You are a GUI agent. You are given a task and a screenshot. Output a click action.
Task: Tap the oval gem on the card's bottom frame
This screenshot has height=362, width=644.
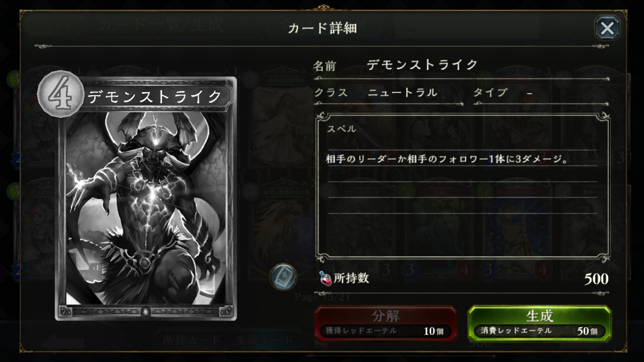(x=146, y=311)
